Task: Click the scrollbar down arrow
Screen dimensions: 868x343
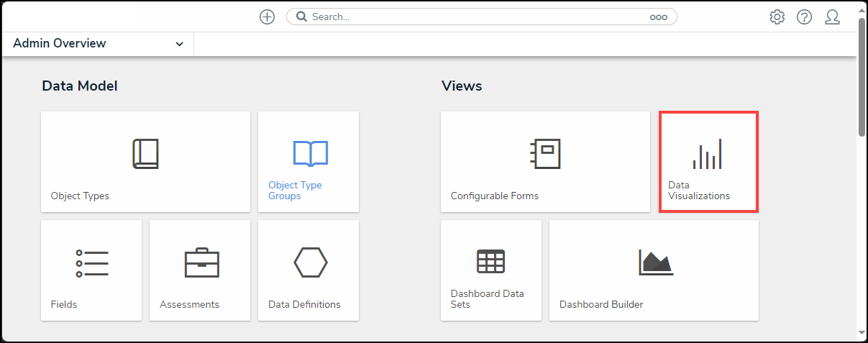Action: click(862, 333)
